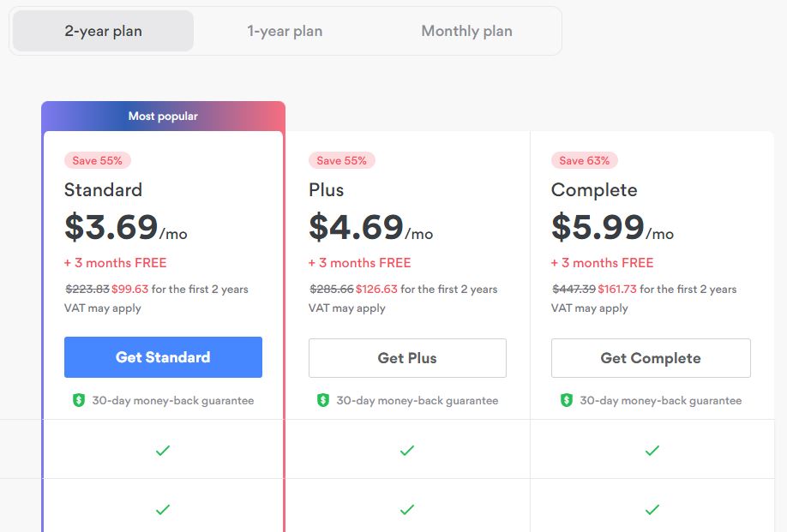Screen dimensions: 787x532
Task: Switch to the Monthly plan tab
Action: 466,31
